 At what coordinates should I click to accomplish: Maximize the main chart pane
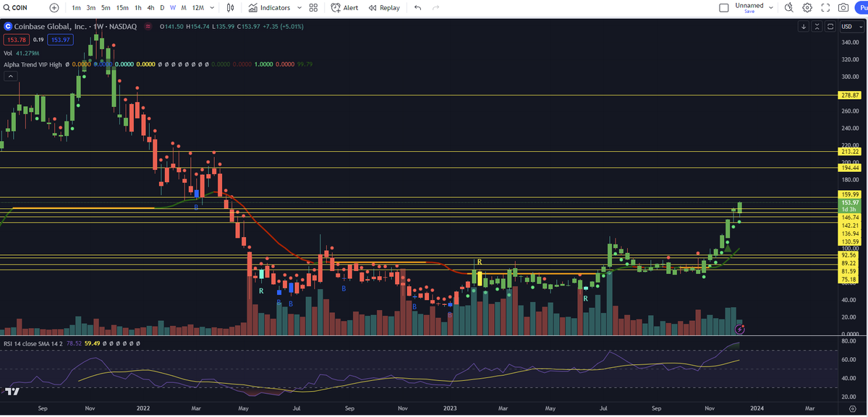point(830,27)
